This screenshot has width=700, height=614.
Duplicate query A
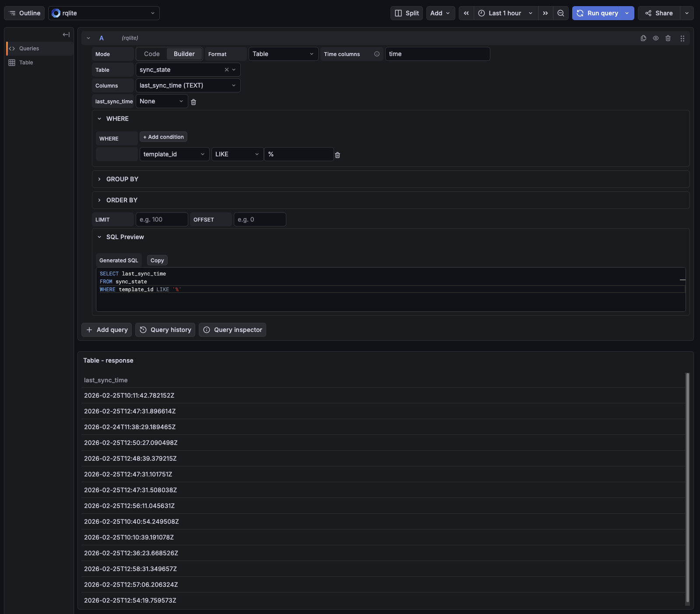644,38
